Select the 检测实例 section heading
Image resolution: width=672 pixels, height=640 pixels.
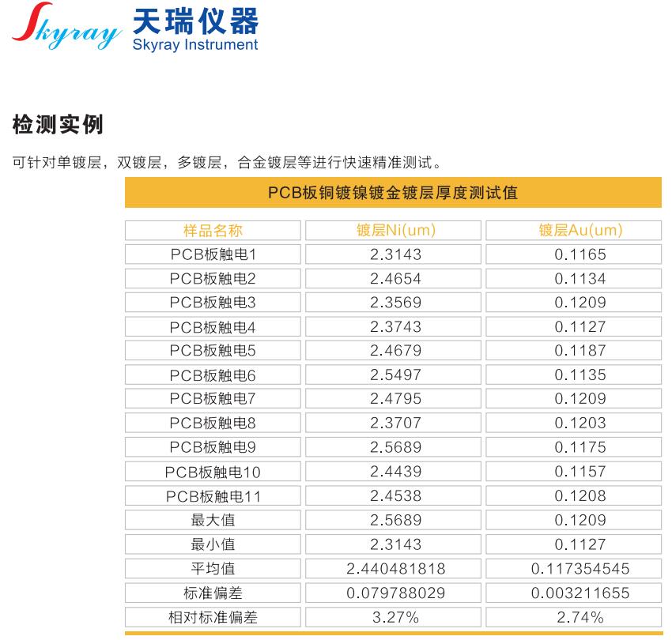(x=58, y=124)
